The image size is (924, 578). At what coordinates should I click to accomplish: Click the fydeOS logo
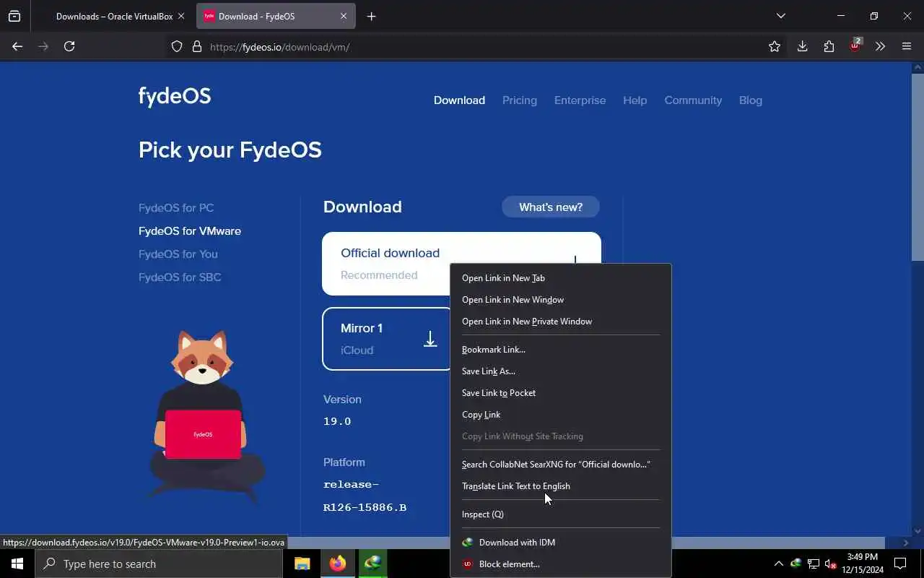coord(175,96)
